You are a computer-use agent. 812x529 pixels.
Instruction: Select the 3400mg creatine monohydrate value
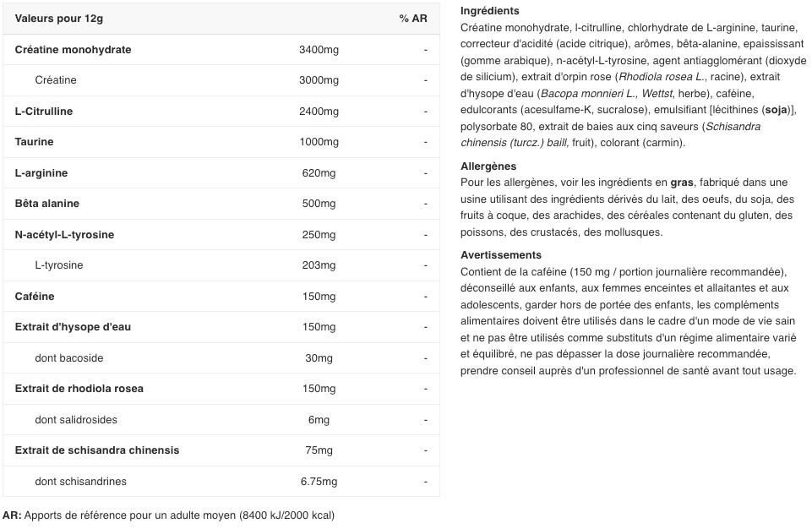319,50
